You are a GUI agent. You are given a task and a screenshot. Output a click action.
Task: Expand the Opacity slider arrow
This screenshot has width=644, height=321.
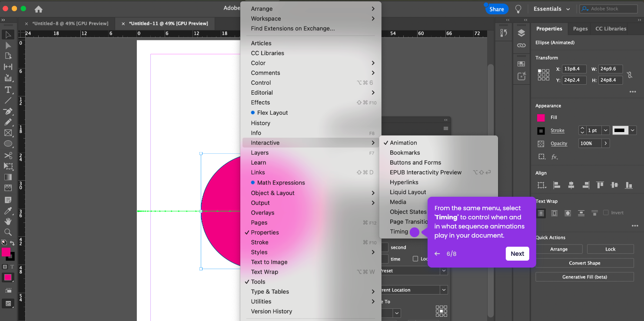(x=605, y=143)
